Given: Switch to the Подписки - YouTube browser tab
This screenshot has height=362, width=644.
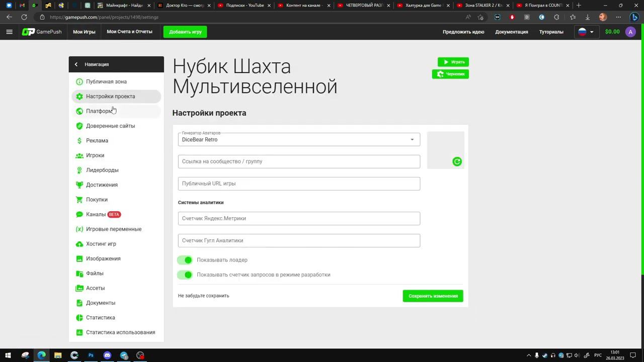Looking at the screenshot, I should [245, 6].
